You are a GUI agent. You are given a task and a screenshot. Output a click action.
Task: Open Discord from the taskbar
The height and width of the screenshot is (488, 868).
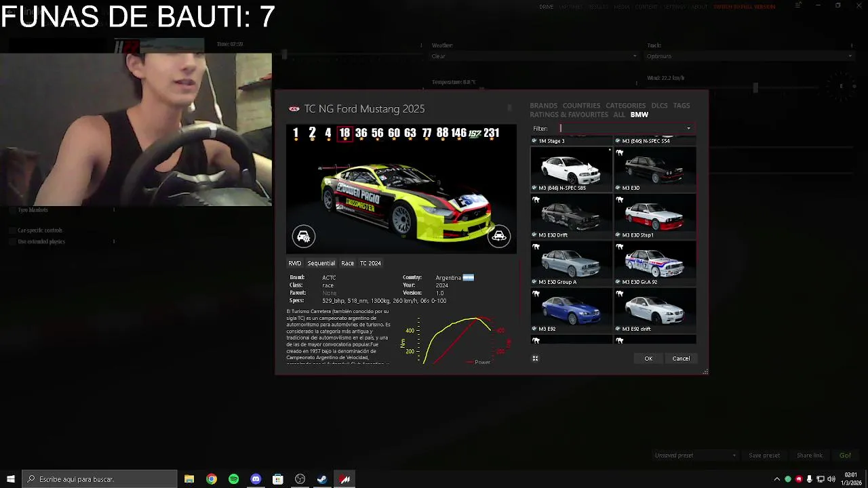pyautogui.click(x=256, y=479)
